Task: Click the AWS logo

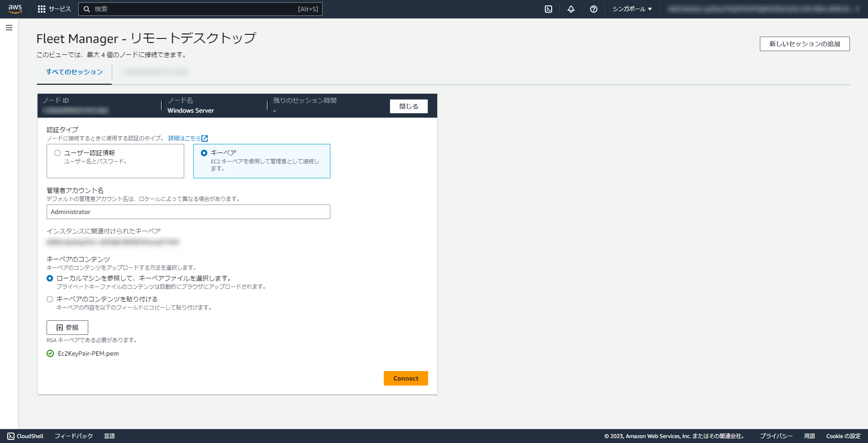Action: [x=15, y=8]
